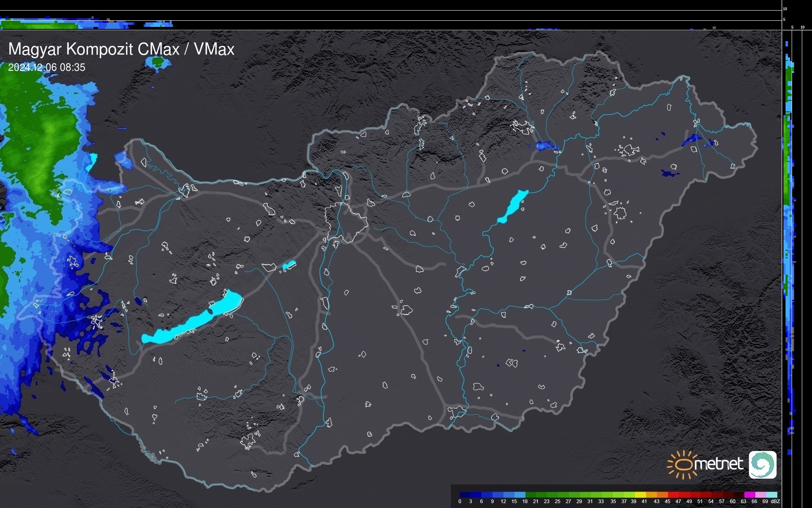
Task: Click the white swirl app icon
Action: pyautogui.click(x=762, y=464)
